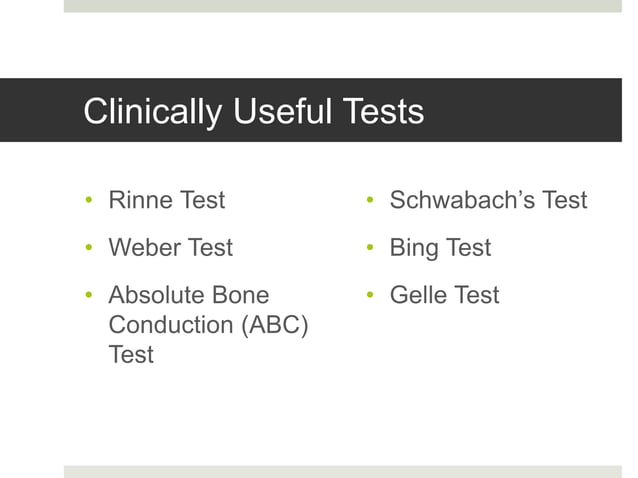This screenshot has height=478, width=638.
Task: Click the light gray bar at slide top
Action: click(x=343, y=6)
